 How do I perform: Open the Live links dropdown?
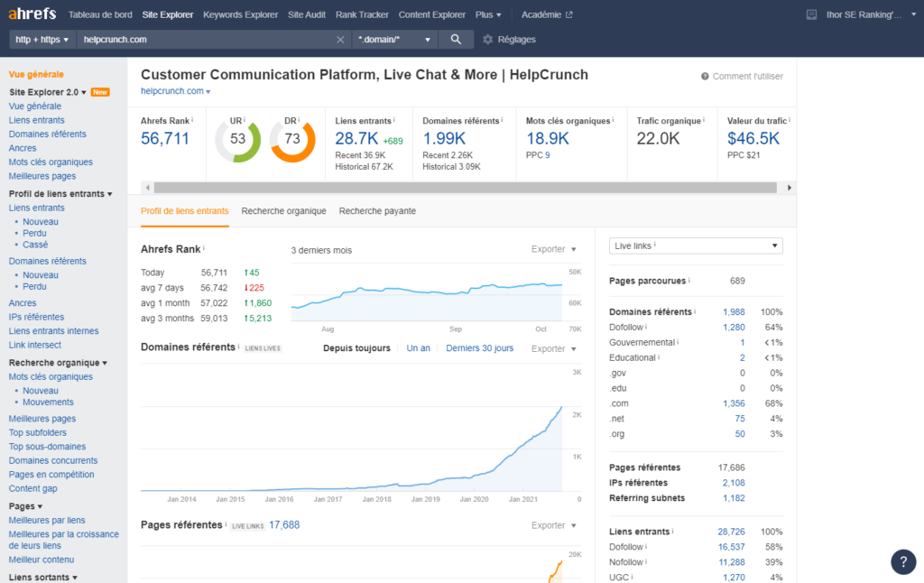tap(696, 245)
